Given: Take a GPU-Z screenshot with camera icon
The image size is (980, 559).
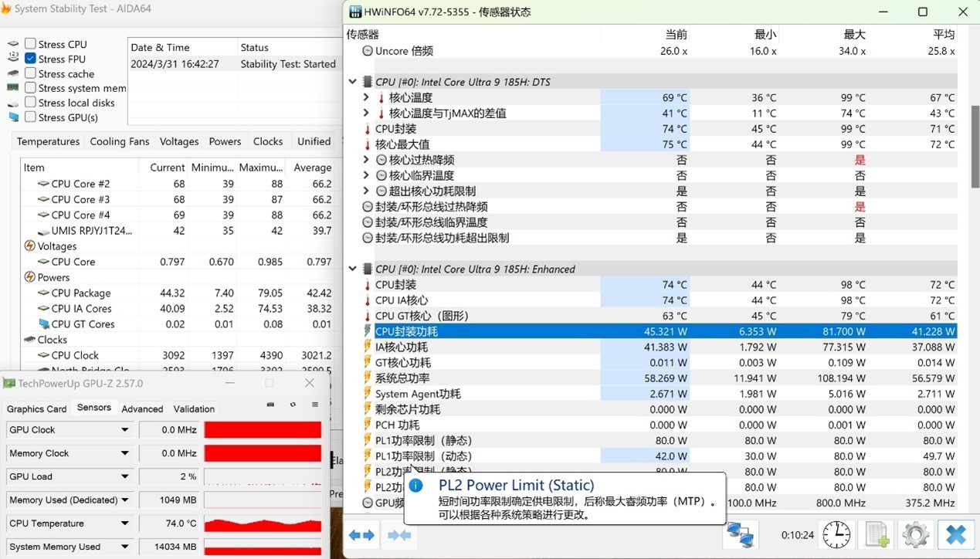Looking at the screenshot, I should [270, 404].
